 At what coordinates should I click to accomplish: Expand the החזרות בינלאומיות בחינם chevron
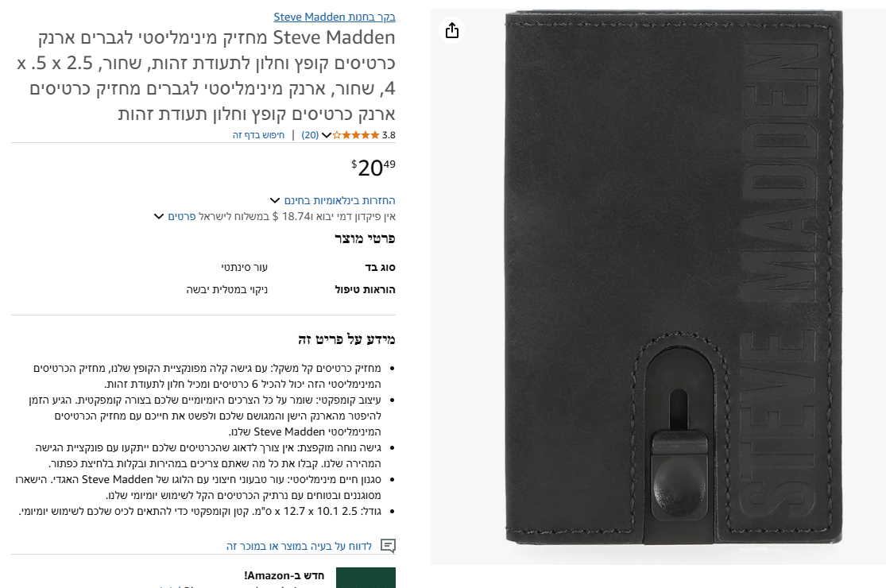275,200
